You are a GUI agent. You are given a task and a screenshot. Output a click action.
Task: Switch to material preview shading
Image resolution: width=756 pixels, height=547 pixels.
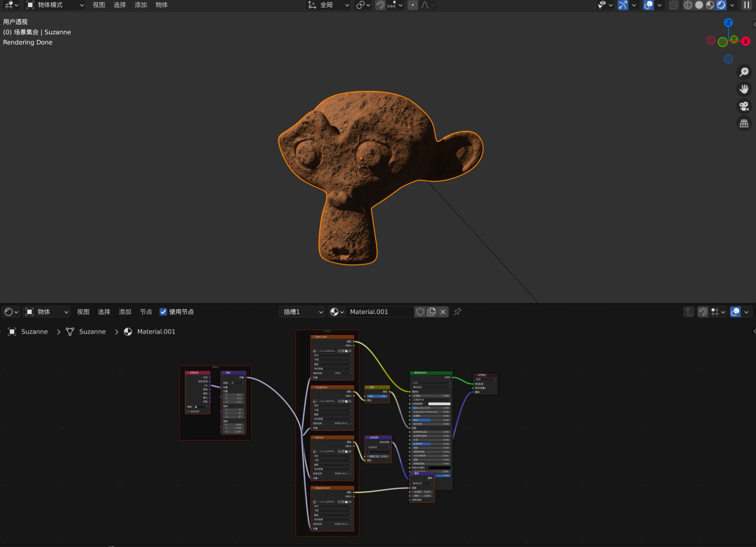click(x=710, y=5)
